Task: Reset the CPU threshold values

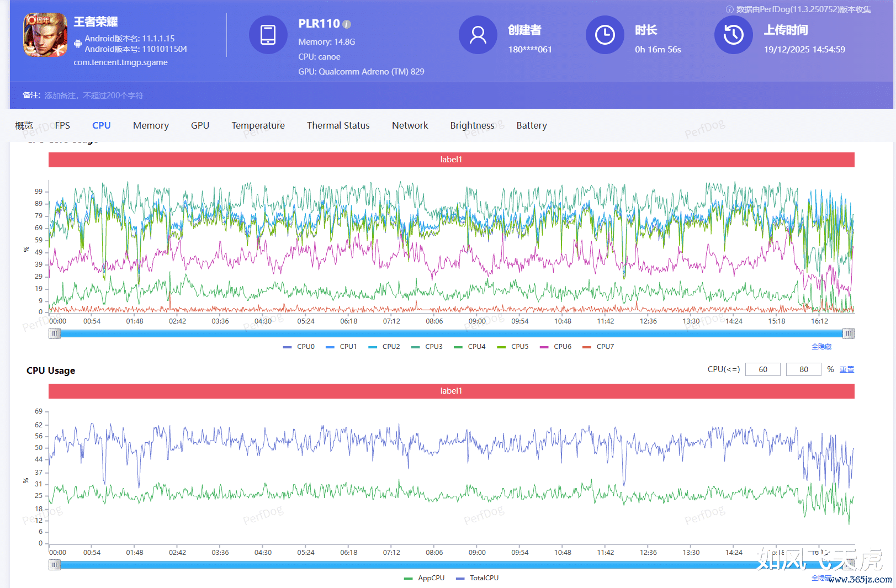Action: coord(846,369)
